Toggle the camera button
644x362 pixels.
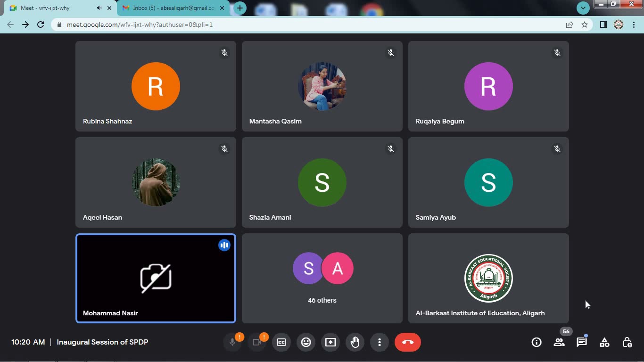click(x=257, y=342)
